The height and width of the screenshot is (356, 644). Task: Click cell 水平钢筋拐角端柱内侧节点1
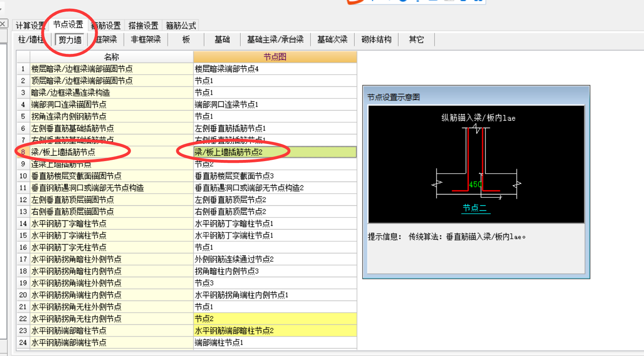pos(275,295)
